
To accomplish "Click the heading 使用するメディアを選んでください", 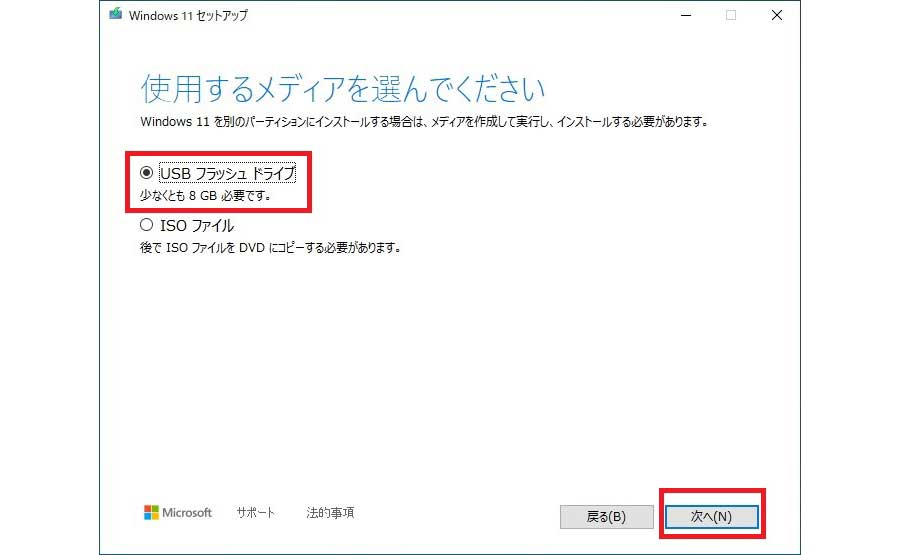I will [343, 89].
